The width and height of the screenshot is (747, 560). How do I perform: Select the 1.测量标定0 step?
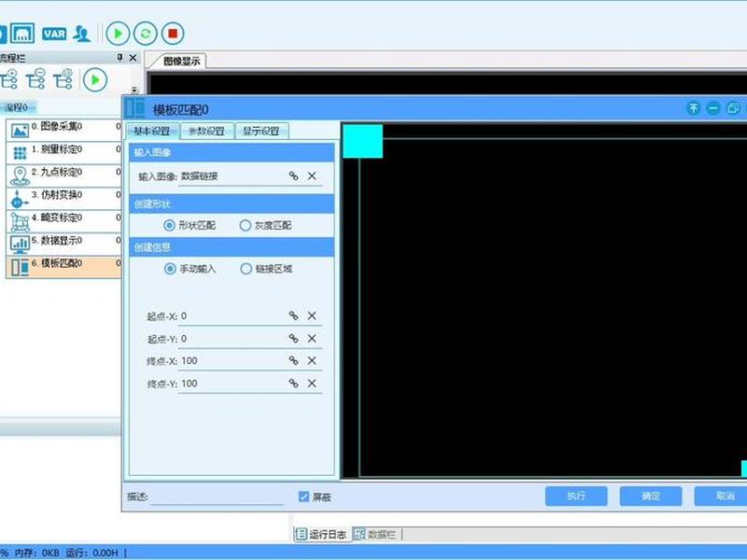click(63, 153)
